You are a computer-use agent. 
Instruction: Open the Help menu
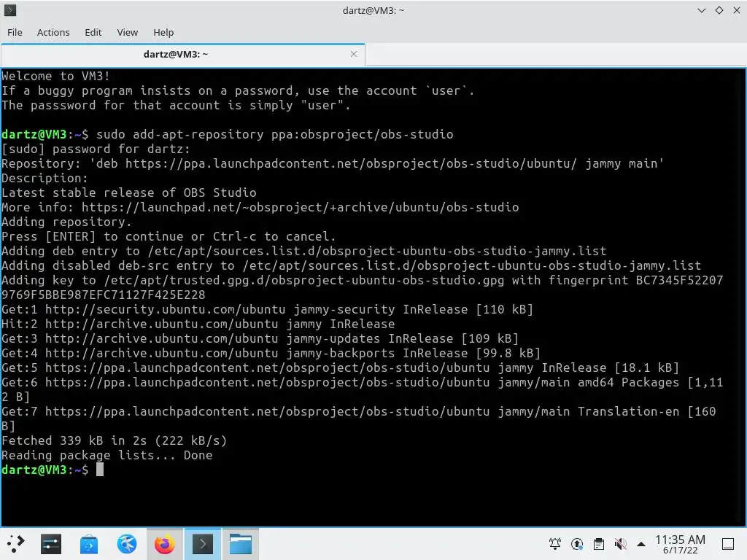[x=163, y=32]
